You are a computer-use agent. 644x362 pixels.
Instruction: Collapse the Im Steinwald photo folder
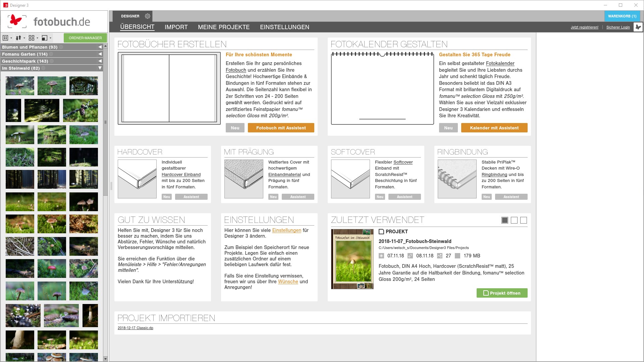click(x=100, y=68)
